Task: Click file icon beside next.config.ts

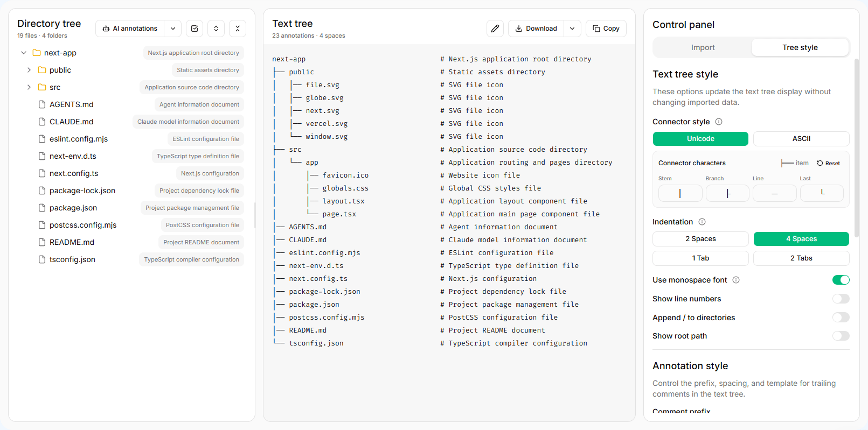Action: 42,173
